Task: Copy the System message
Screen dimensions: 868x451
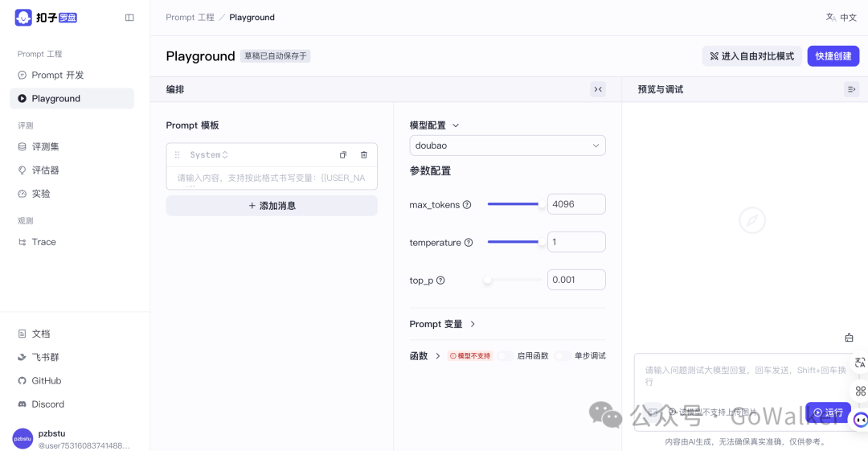Action: (343, 155)
